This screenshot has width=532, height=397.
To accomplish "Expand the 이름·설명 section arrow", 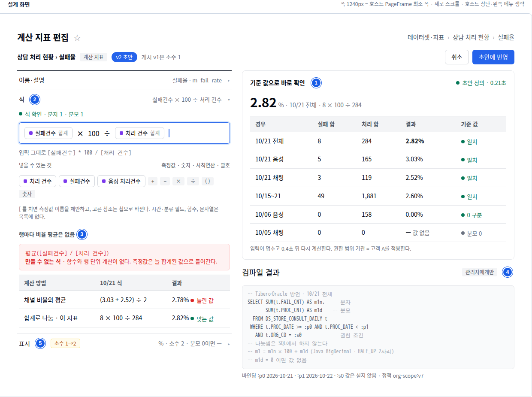I will coord(229,80).
